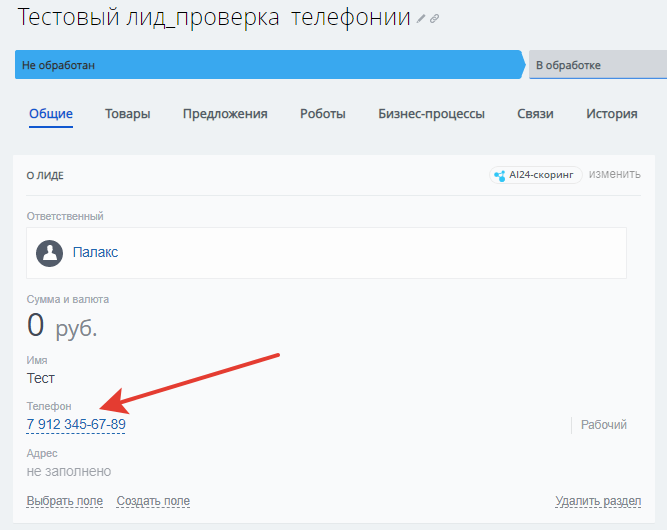Switch to the Предложения tab
The width and height of the screenshot is (667, 530).
pos(225,114)
